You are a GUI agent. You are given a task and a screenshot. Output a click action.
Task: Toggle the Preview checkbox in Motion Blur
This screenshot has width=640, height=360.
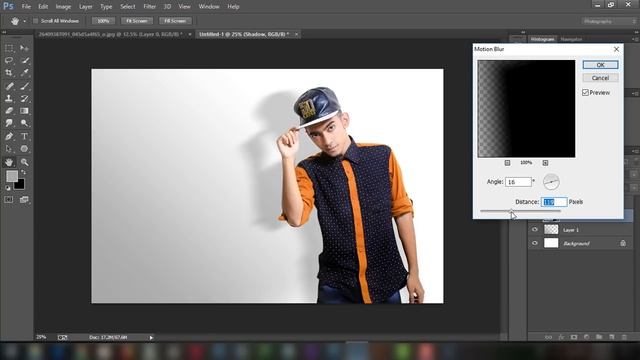click(585, 93)
